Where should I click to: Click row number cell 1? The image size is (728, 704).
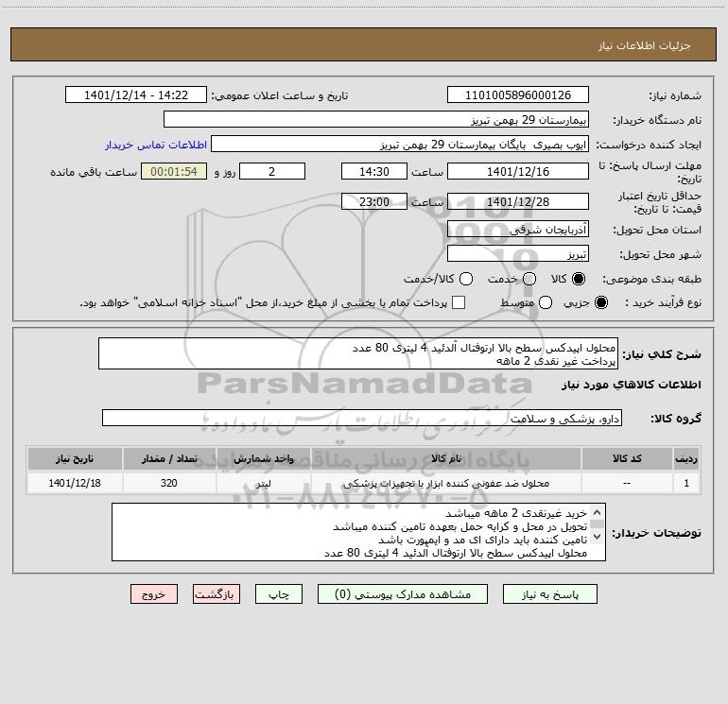click(686, 483)
